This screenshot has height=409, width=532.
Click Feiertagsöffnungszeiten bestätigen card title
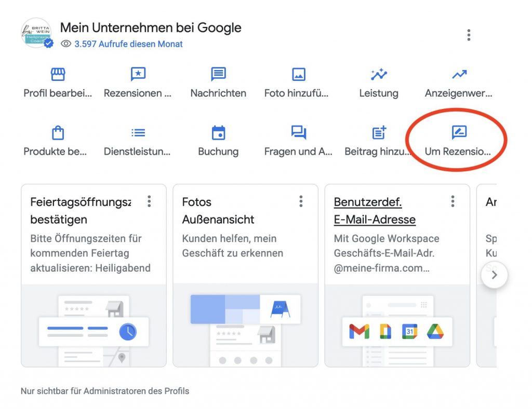81,211
